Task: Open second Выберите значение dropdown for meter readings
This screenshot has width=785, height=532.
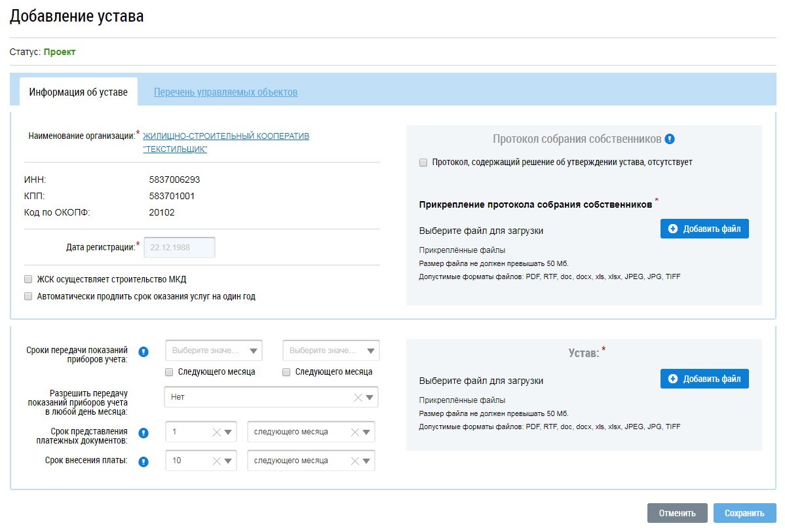Action: click(x=331, y=351)
